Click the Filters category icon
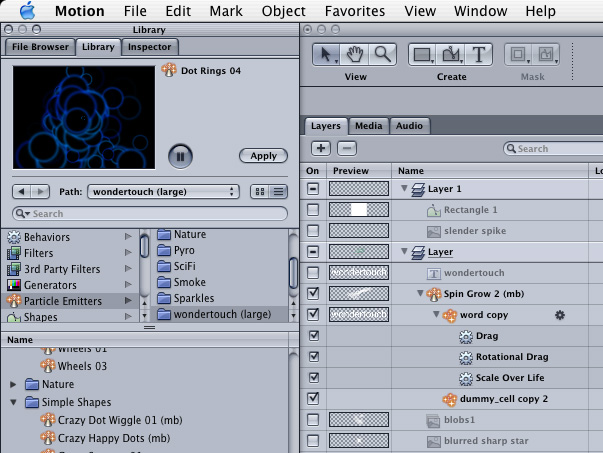603x453 pixels. 14,253
